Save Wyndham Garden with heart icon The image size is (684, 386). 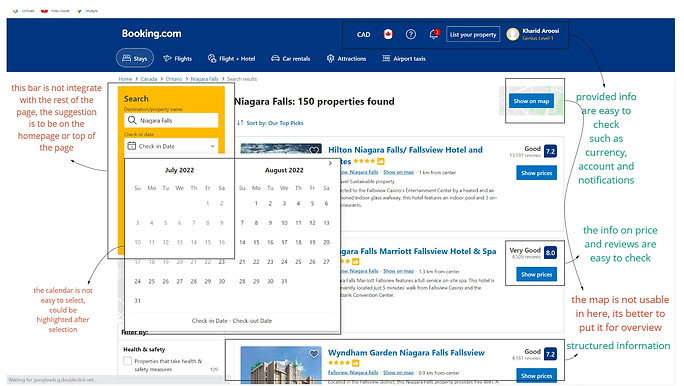point(314,354)
